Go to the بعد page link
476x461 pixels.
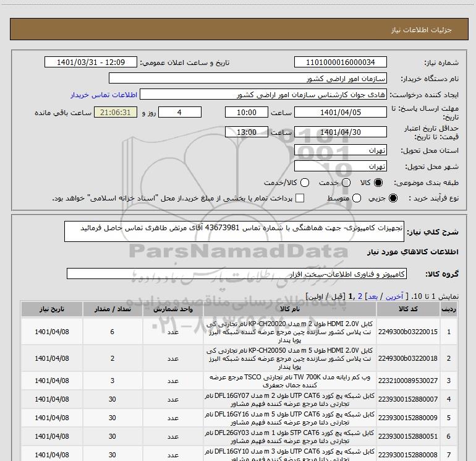[373, 296]
